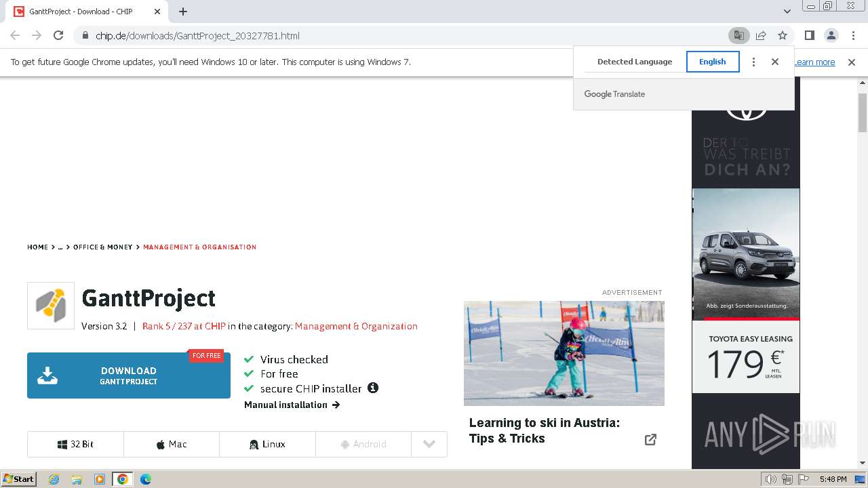
Task: Go to HOME breadcrumb
Action: [x=38, y=247]
